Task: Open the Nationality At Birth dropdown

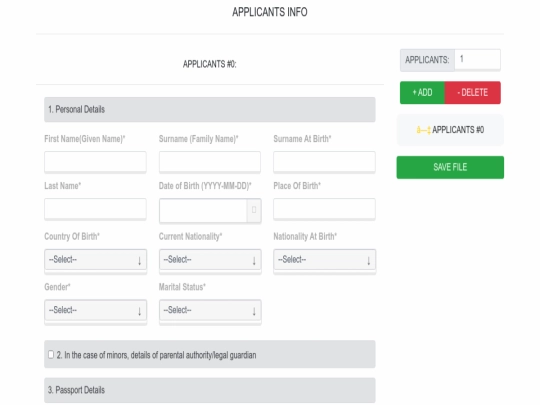Action: (x=324, y=260)
